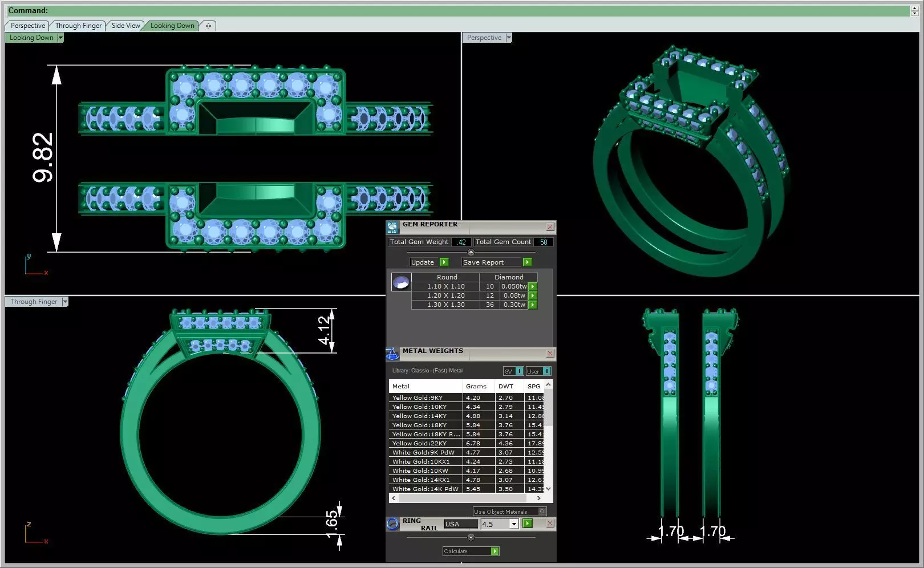Click the Metal column header
The image size is (924, 568).
[426, 387]
